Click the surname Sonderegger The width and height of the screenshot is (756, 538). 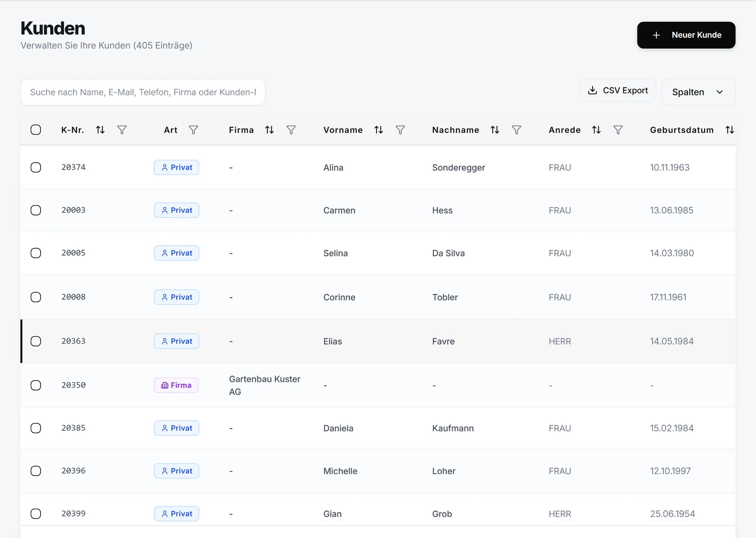click(458, 167)
